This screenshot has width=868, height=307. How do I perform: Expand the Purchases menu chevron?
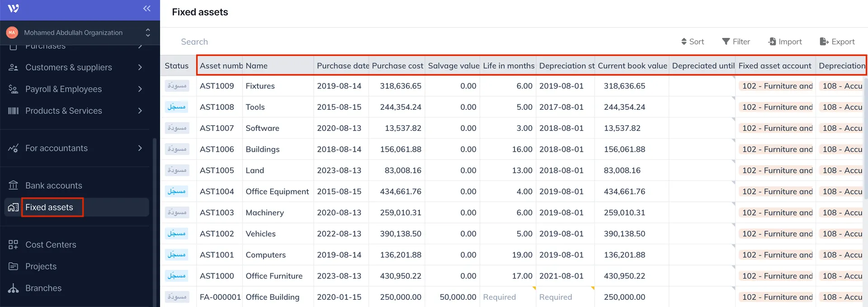point(140,47)
